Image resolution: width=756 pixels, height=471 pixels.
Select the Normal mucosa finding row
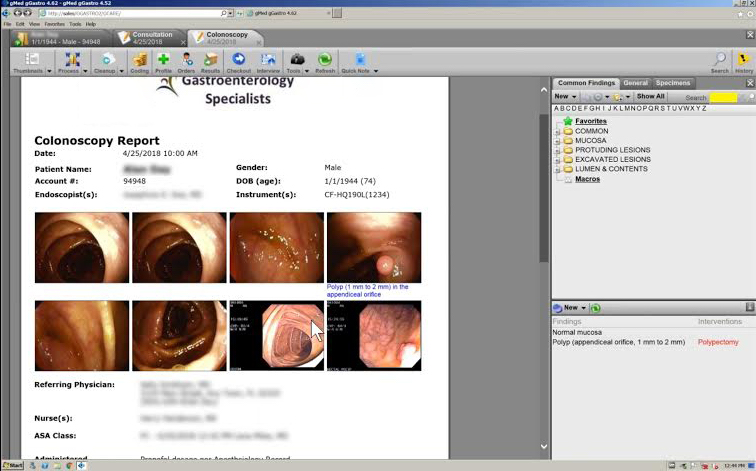653,333
